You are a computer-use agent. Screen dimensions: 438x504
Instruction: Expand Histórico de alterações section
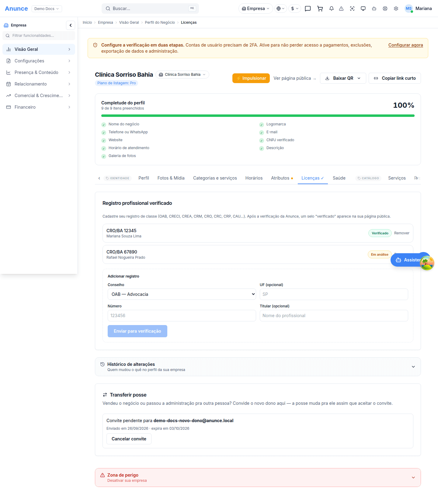coord(258,367)
